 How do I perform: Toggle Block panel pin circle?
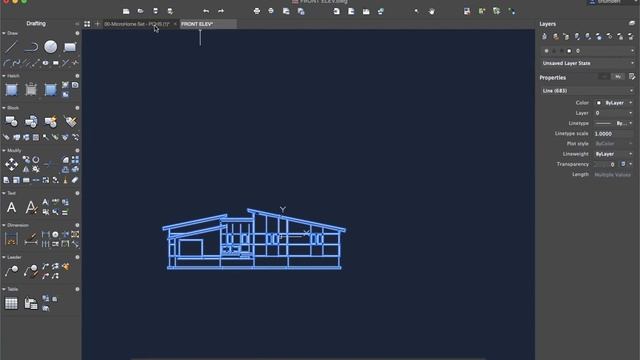click(77, 108)
